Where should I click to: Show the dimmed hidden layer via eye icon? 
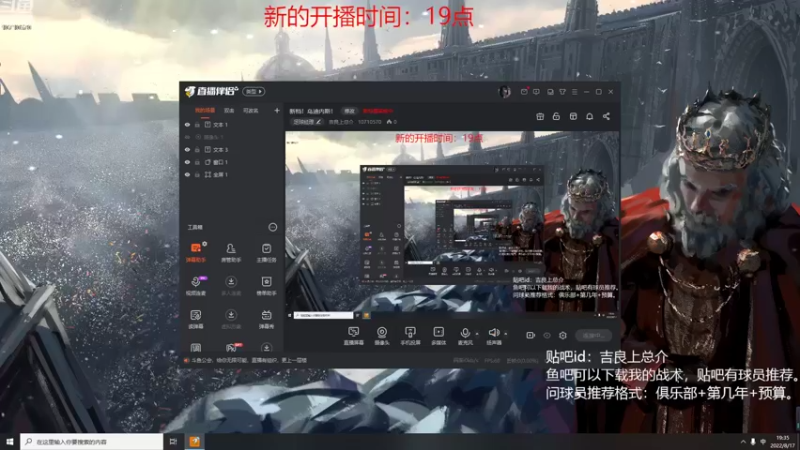[187, 137]
